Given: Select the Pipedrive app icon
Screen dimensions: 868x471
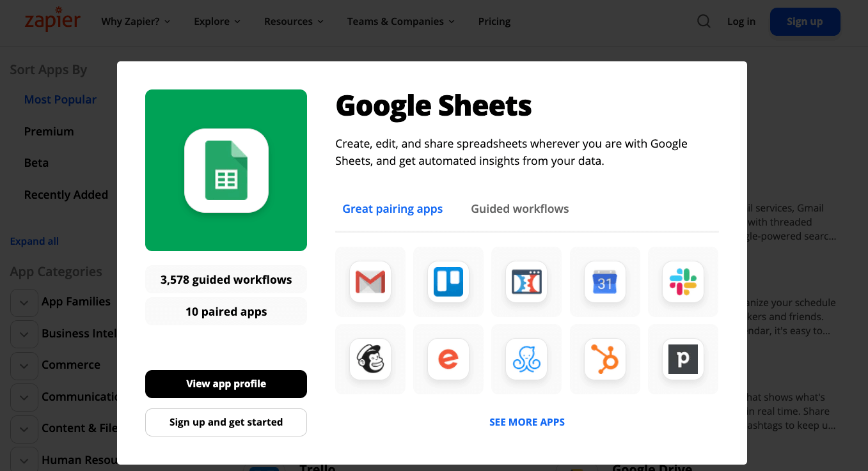Looking at the screenshot, I should tap(683, 359).
